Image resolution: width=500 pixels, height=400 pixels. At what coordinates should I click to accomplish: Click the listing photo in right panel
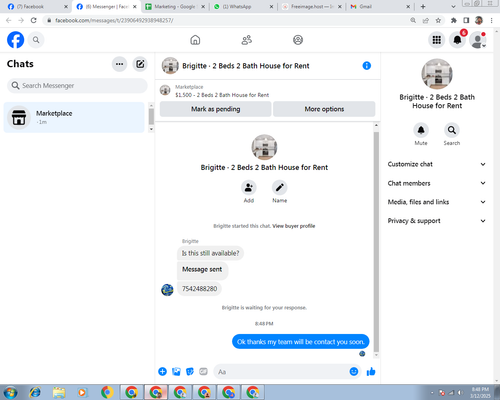[437, 74]
